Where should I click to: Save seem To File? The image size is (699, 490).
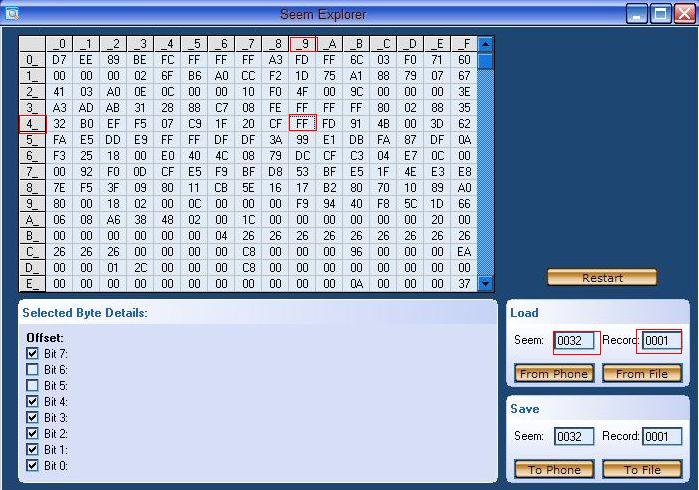coord(642,469)
